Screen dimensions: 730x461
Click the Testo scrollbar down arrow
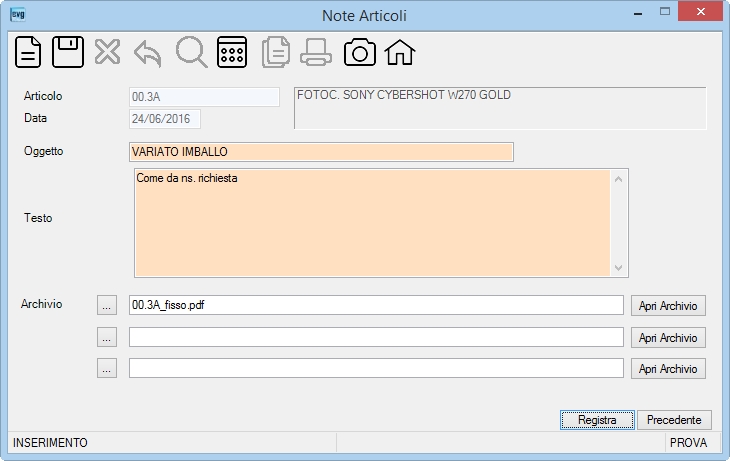point(618,268)
